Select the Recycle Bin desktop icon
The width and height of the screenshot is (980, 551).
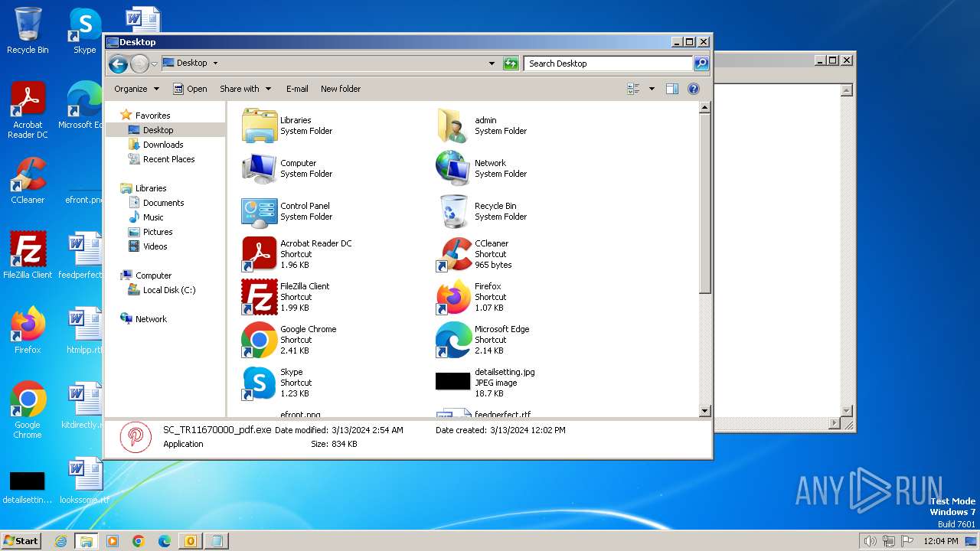click(28, 31)
